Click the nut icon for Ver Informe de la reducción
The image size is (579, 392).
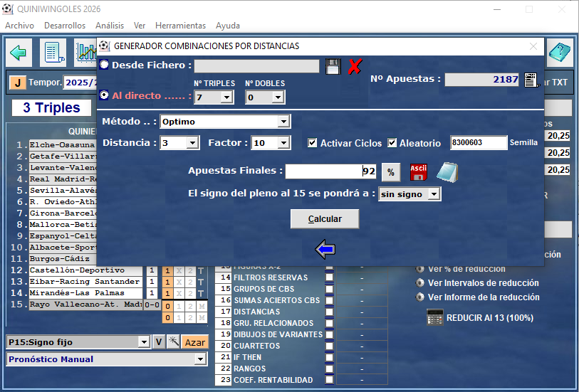[x=420, y=297]
